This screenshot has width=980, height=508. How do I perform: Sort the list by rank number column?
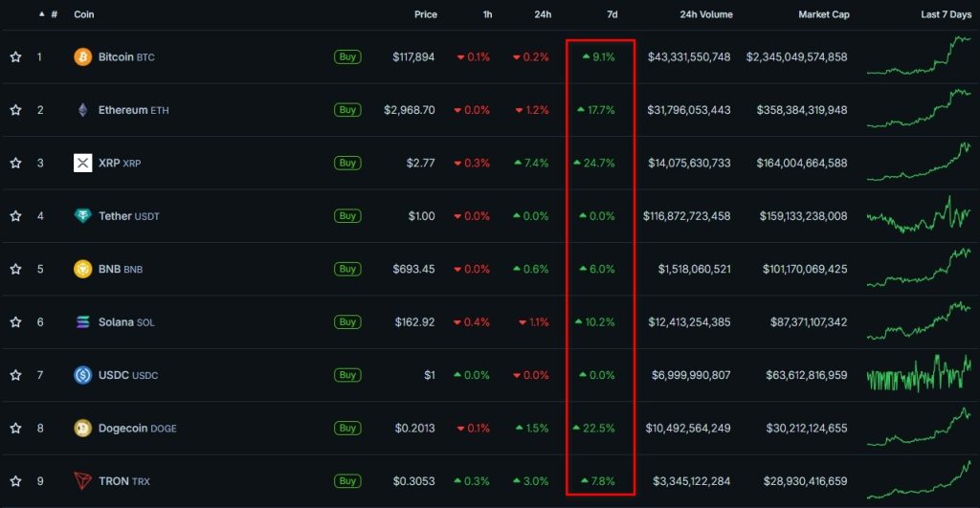tap(53, 15)
